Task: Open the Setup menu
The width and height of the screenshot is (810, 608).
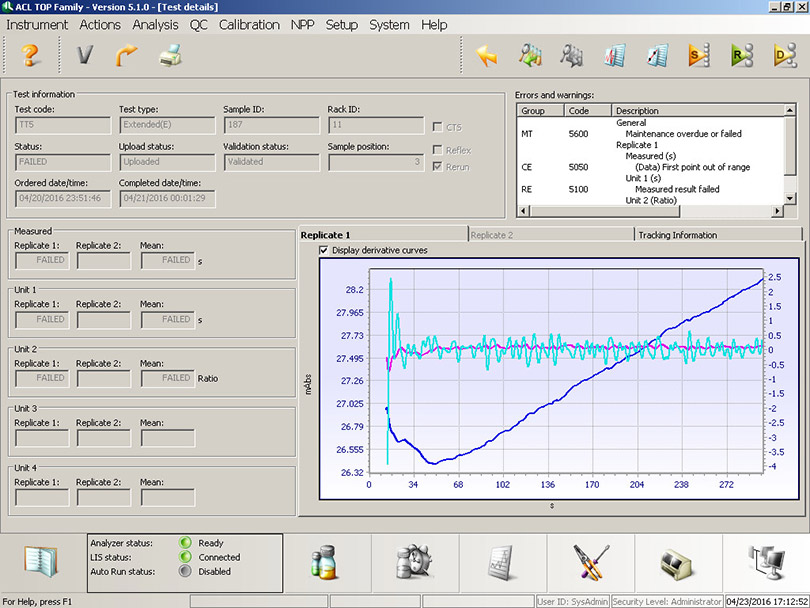Action: [x=341, y=25]
